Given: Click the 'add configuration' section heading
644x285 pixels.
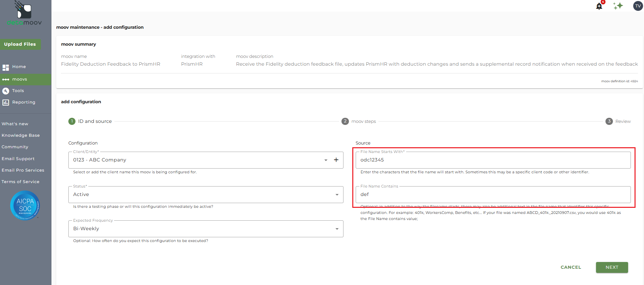Looking at the screenshot, I should point(81,102).
